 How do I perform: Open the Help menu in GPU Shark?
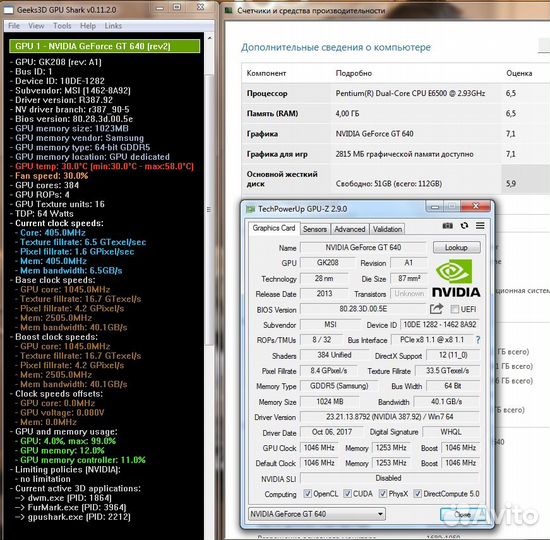[x=88, y=26]
